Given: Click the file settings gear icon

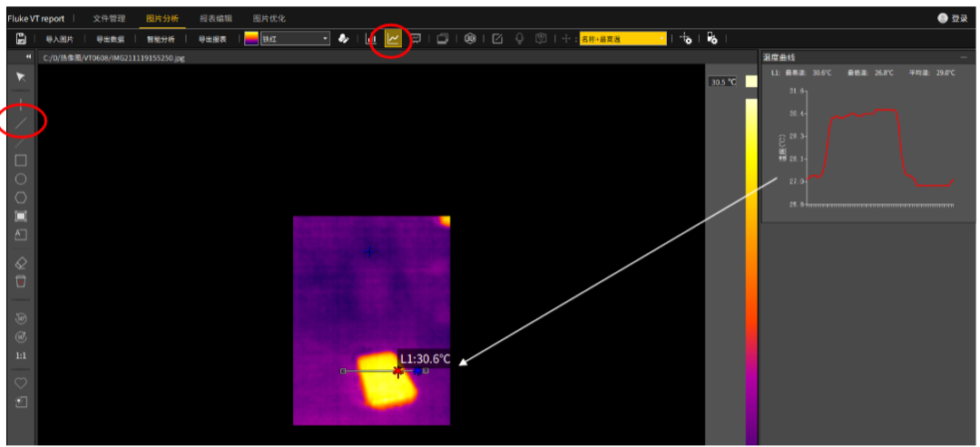Looking at the screenshot, I should click(712, 39).
